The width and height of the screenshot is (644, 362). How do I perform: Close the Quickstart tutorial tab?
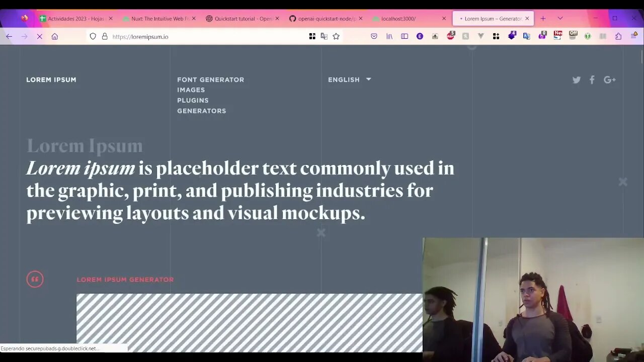pos(277,19)
